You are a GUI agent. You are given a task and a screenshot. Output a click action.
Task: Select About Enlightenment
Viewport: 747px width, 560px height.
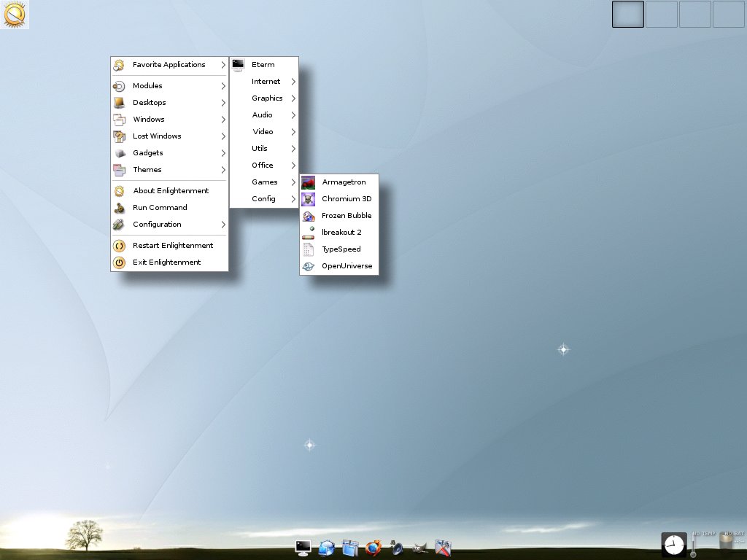point(169,190)
